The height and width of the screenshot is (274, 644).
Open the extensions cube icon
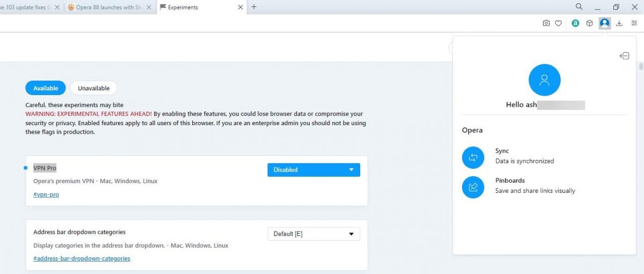589,23
